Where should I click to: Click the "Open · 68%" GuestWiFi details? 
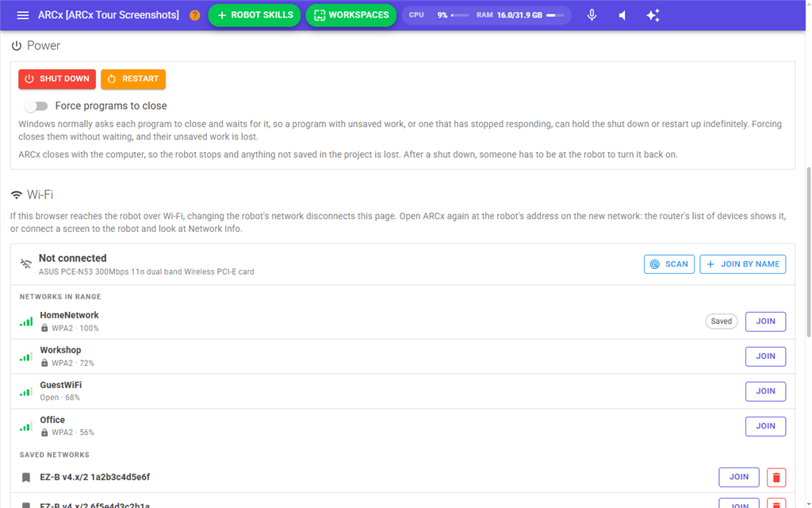coord(60,398)
